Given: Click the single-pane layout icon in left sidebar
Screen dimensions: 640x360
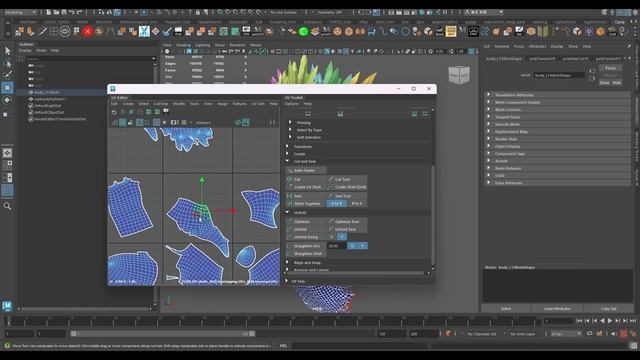Looking at the screenshot, I should (7, 153).
